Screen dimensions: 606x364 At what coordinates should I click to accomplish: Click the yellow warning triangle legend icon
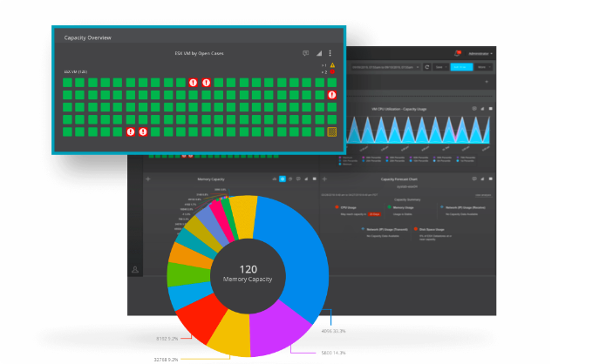[x=332, y=65]
